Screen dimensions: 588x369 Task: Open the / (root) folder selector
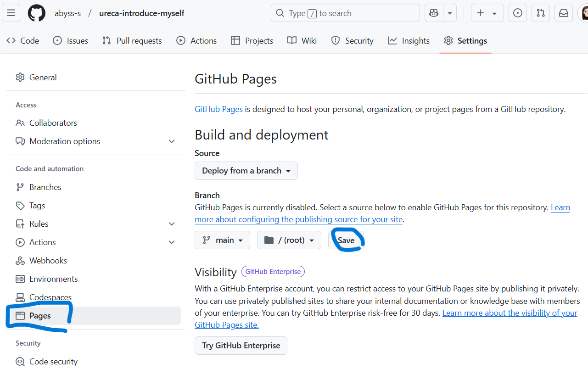point(289,240)
